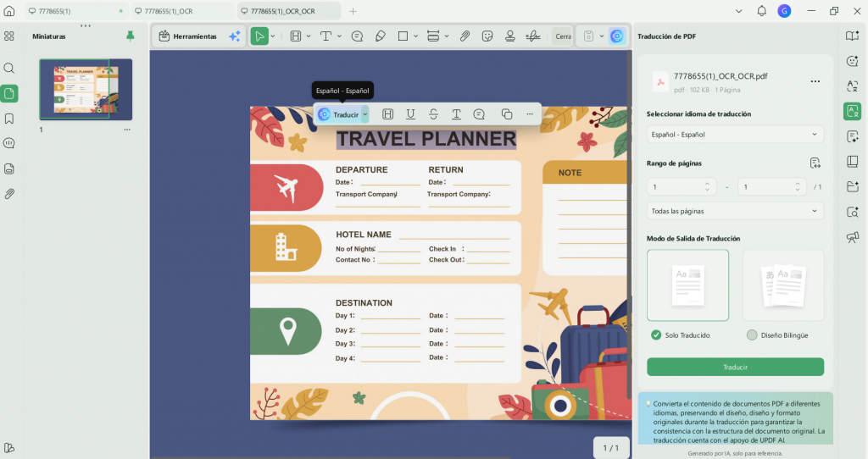Expand the cursor tool dropdown arrow
The height and width of the screenshot is (459, 868).
tap(273, 36)
